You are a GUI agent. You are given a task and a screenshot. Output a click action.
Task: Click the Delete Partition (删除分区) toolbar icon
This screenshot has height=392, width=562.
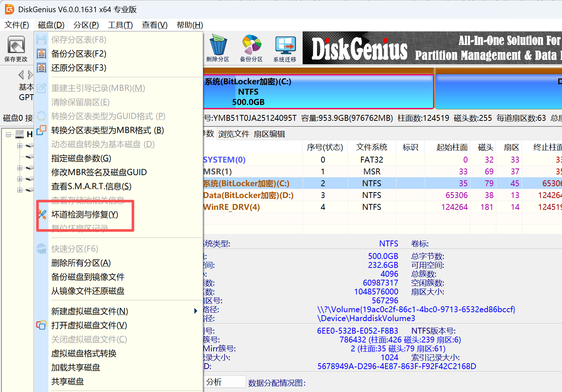tap(218, 48)
